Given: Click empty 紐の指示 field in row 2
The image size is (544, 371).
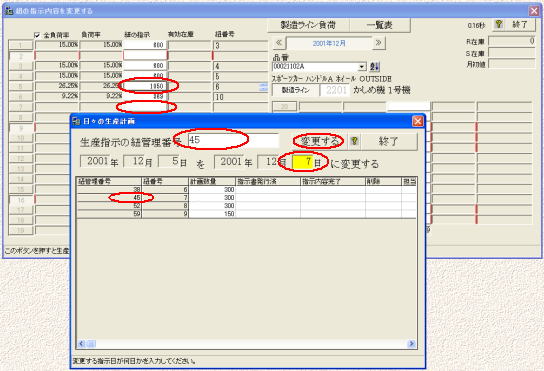Looking at the screenshot, I should [x=145, y=56].
